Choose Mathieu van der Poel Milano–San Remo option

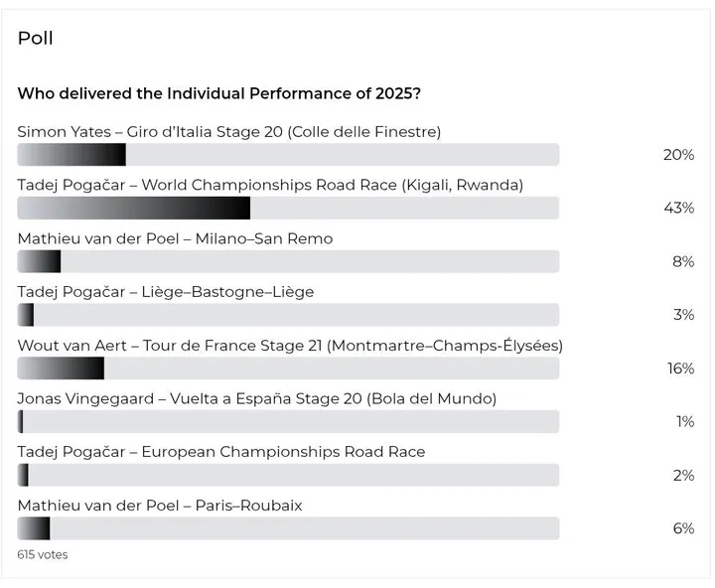[x=175, y=238]
